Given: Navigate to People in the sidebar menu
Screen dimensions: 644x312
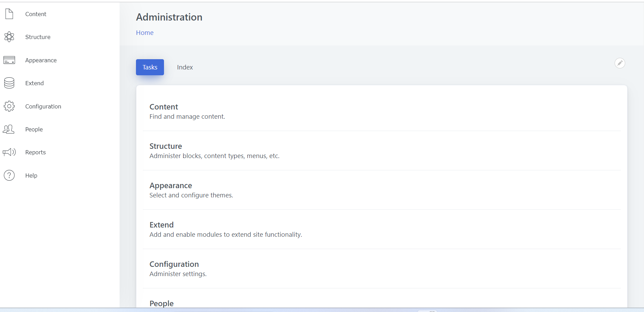Looking at the screenshot, I should (34, 129).
